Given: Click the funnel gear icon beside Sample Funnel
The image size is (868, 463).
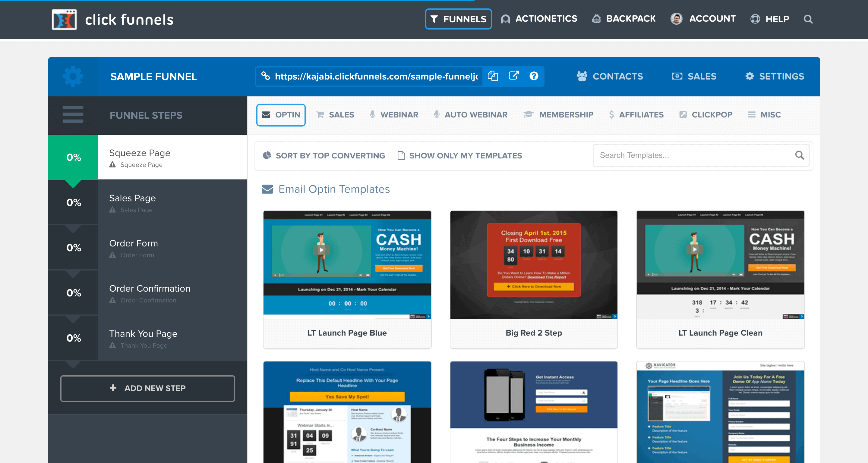Looking at the screenshot, I should (x=73, y=77).
